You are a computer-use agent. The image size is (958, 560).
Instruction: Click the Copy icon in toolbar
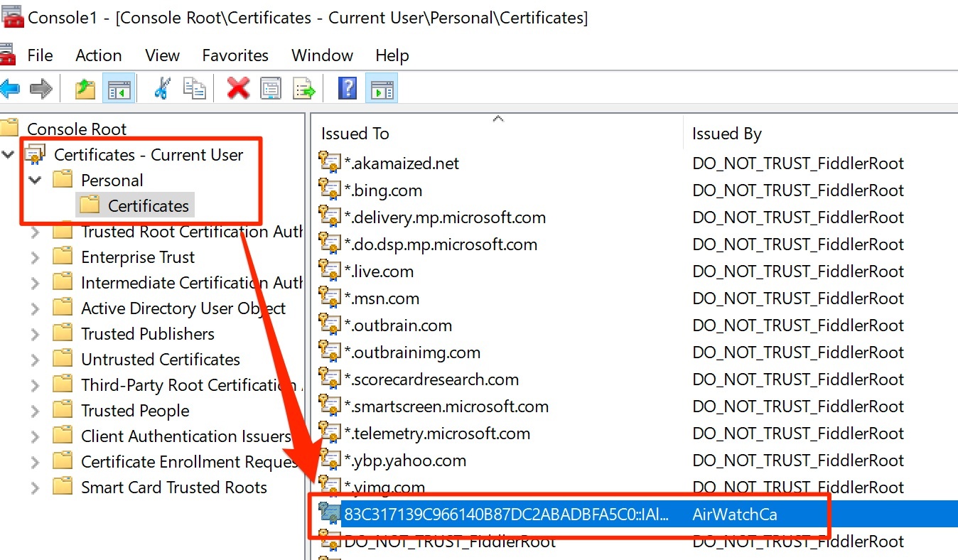[x=194, y=89]
